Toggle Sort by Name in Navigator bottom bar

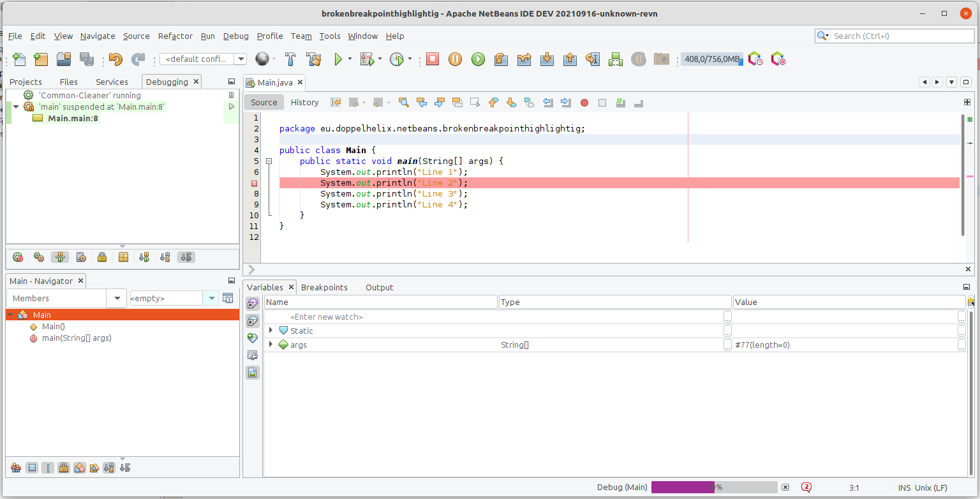click(109, 468)
